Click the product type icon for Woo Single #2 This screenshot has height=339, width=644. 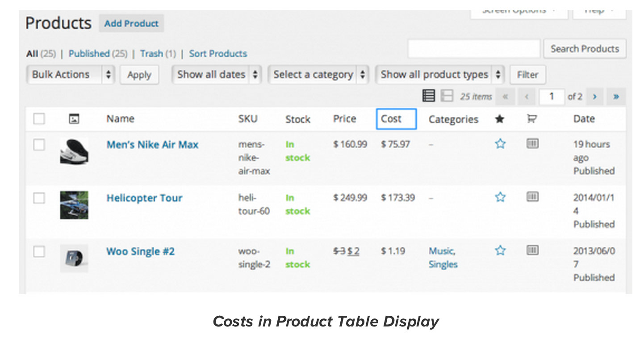point(532,250)
